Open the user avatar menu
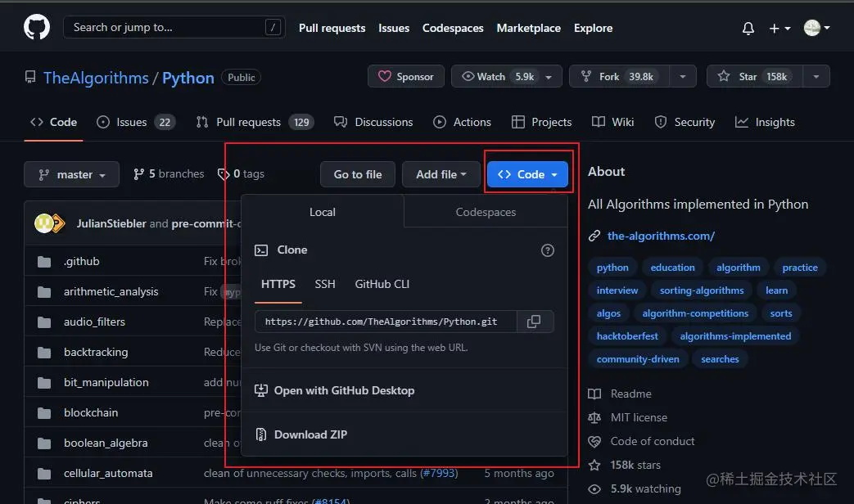 (816, 28)
